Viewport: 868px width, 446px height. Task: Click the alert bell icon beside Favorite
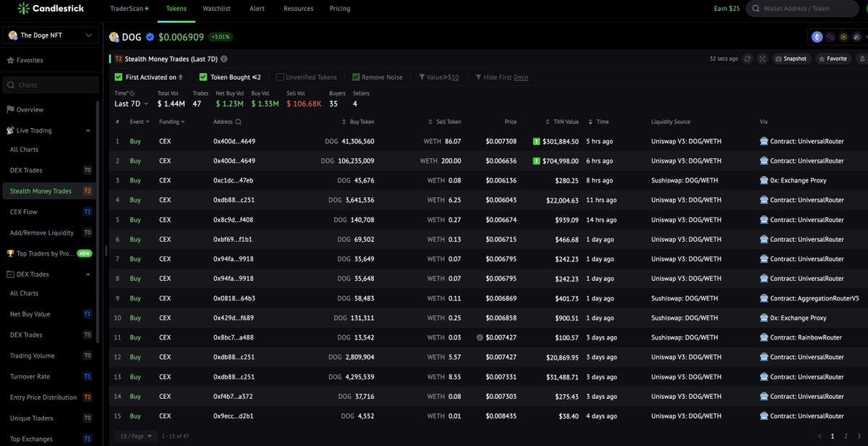point(862,59)
